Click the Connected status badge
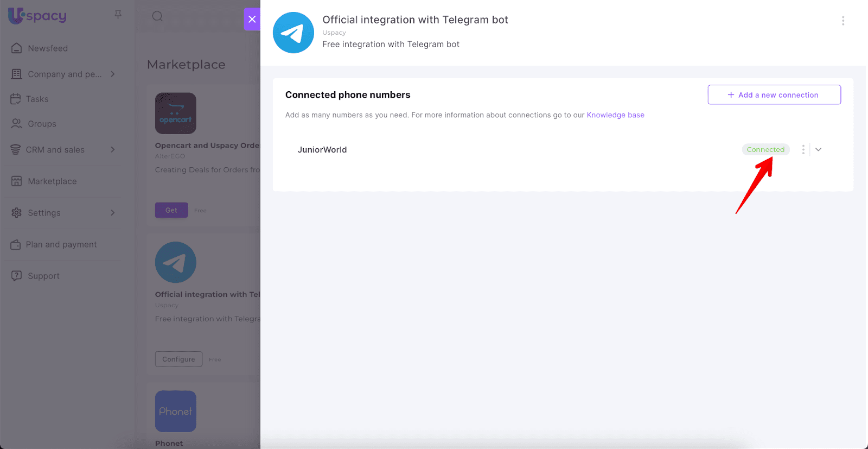 (765, 149)
